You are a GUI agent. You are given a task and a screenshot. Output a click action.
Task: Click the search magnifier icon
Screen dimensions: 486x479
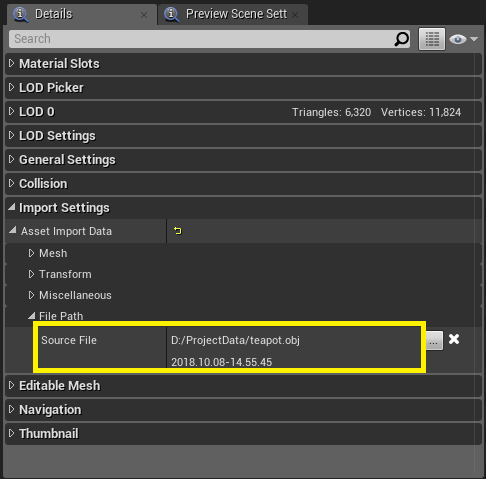click(401, 39)
